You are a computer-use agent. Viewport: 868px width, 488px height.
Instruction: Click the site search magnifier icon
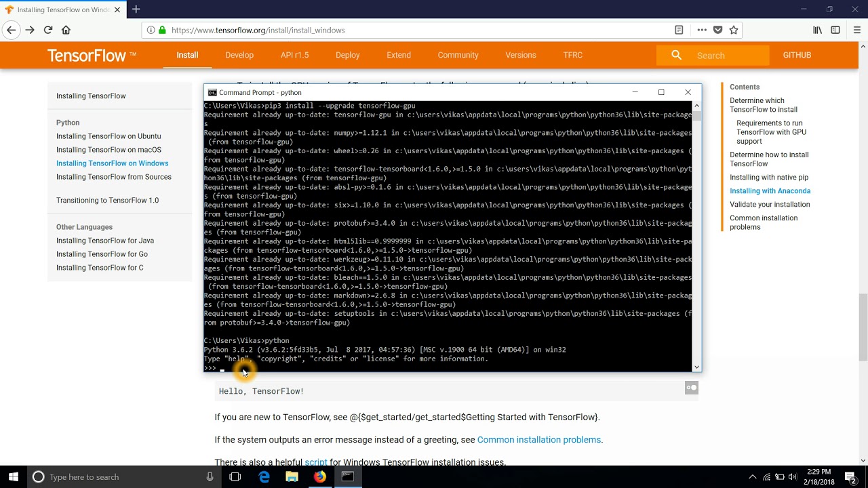pyautogui.click(x=676, y=55)
